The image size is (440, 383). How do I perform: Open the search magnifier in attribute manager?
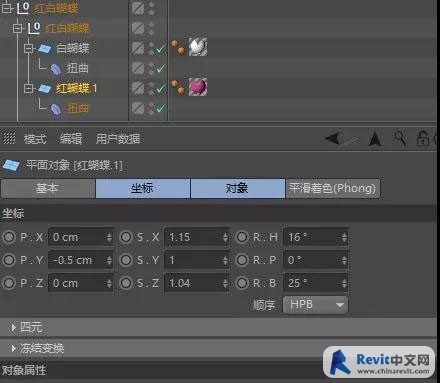(400, 138)
